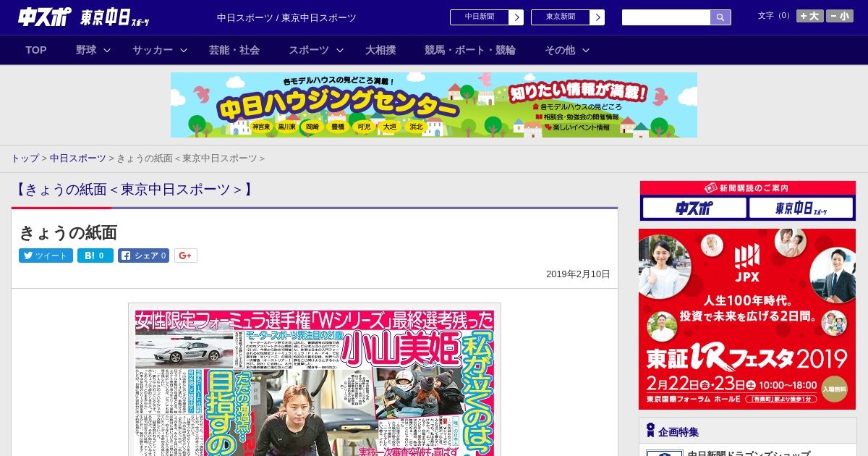868x456 pixels.
Task: Expand the その他 dropdown chevron
Action: click(x=586, y=50)
